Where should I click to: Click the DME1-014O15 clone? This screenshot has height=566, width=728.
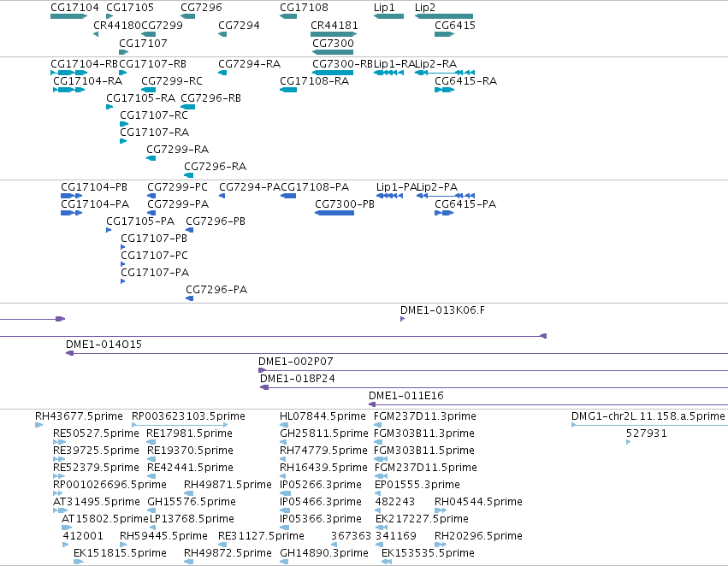(x=397, y=353)
